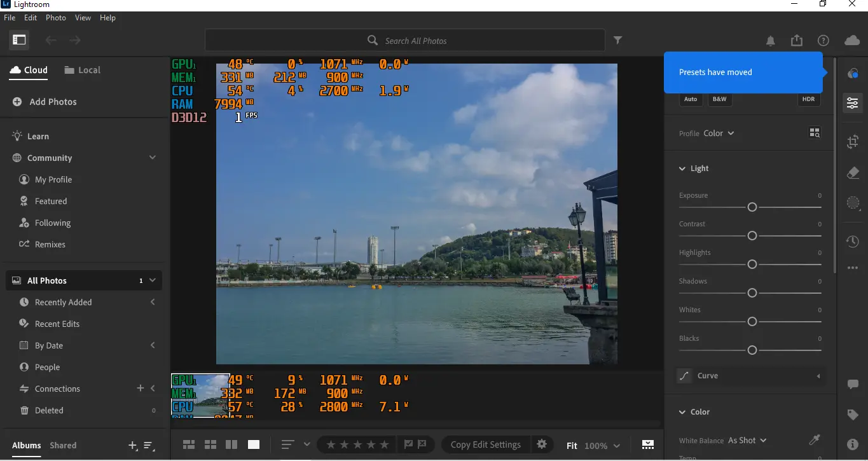Image resolution: width=868 pixels, height=461 pixels.
Task: Collapse the Light section
Action: tap(682, 169)
